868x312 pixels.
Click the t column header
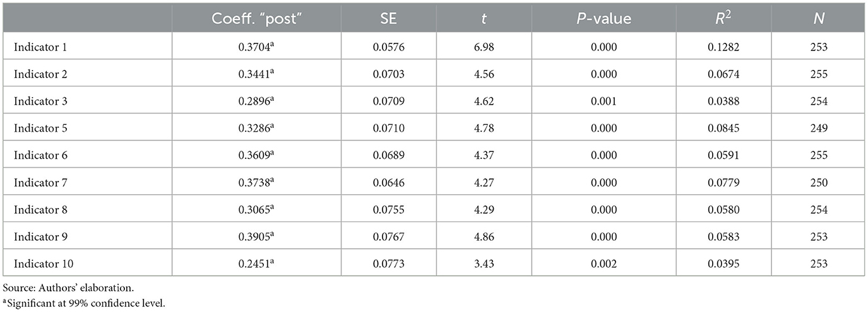[484, 19]
